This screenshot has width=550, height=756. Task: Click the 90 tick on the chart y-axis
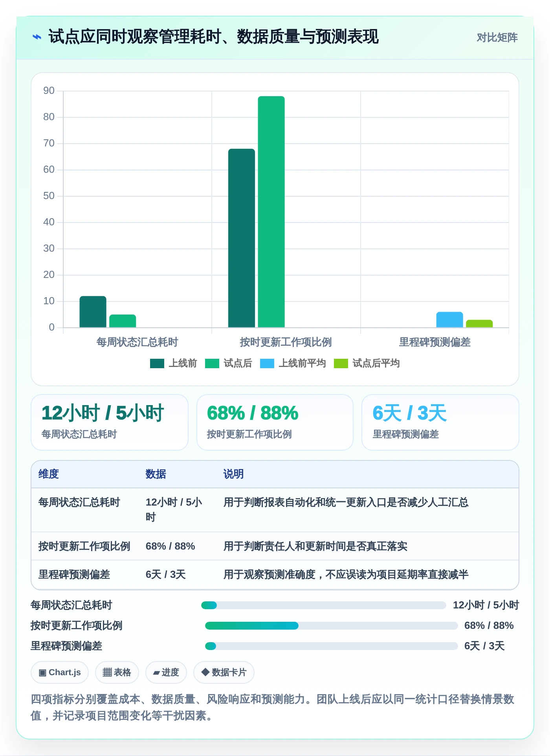[x=49, y=91]
